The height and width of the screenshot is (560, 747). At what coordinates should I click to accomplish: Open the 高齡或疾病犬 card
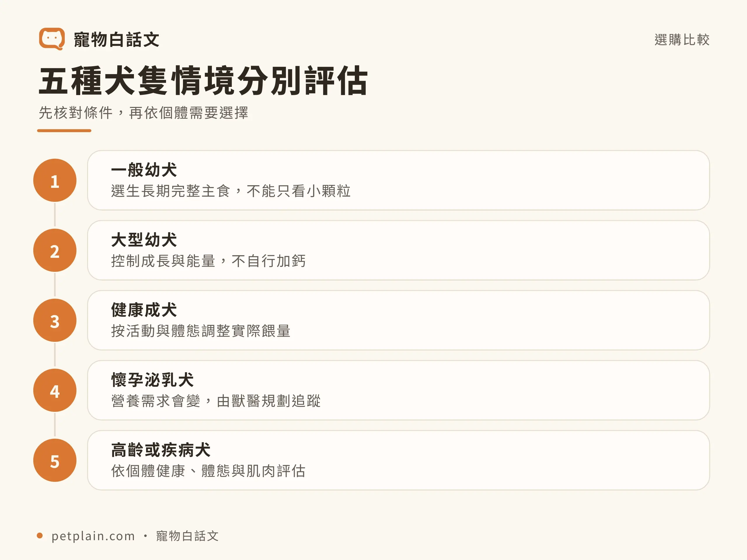(399, 460)
